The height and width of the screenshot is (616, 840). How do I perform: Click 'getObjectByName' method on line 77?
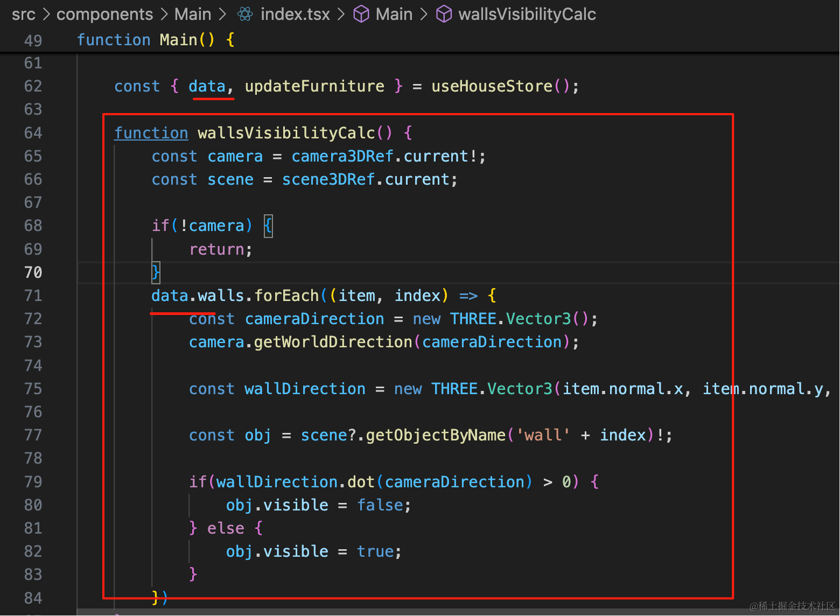point(436,435)
